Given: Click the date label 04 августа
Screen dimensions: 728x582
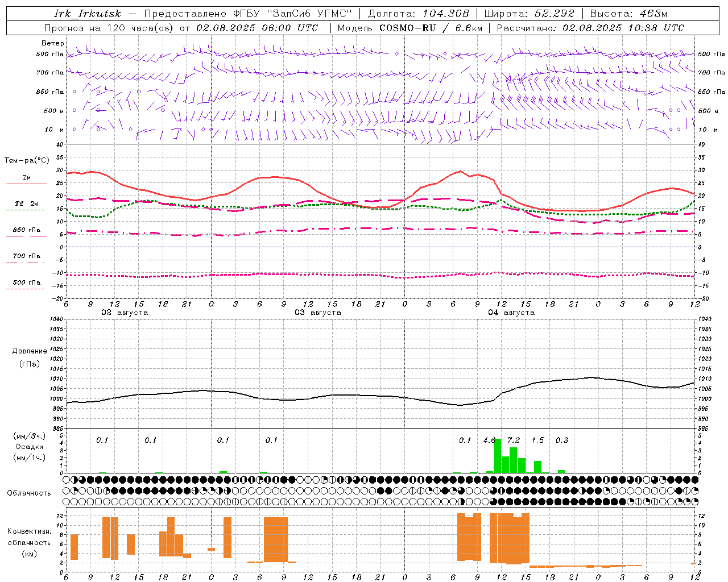Looking at the screenshot, I should click(x=511, y=313).
